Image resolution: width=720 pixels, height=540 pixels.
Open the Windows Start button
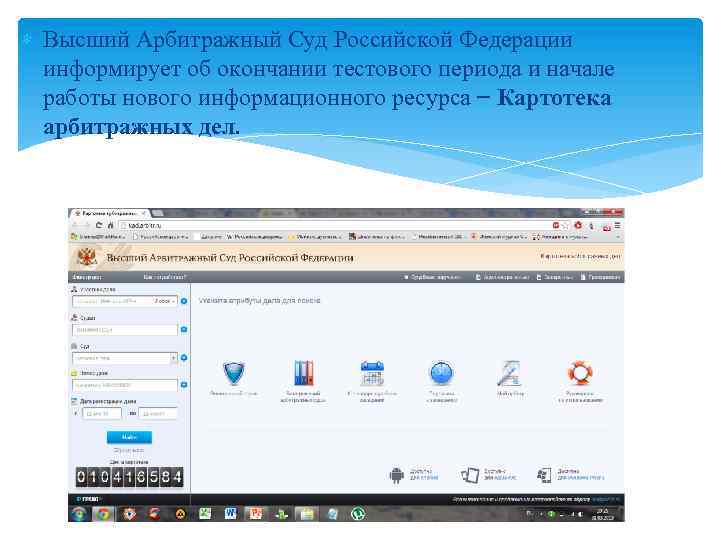79,513
